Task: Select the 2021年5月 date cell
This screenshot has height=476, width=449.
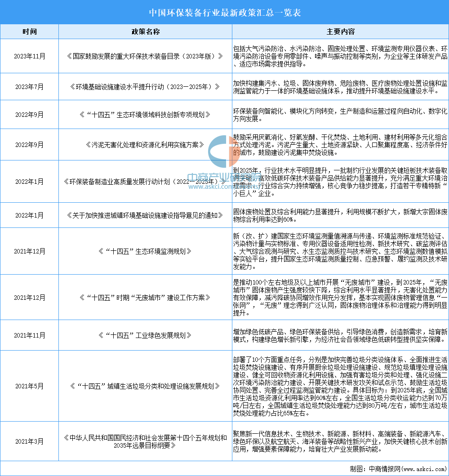Action: pos(30,386)
